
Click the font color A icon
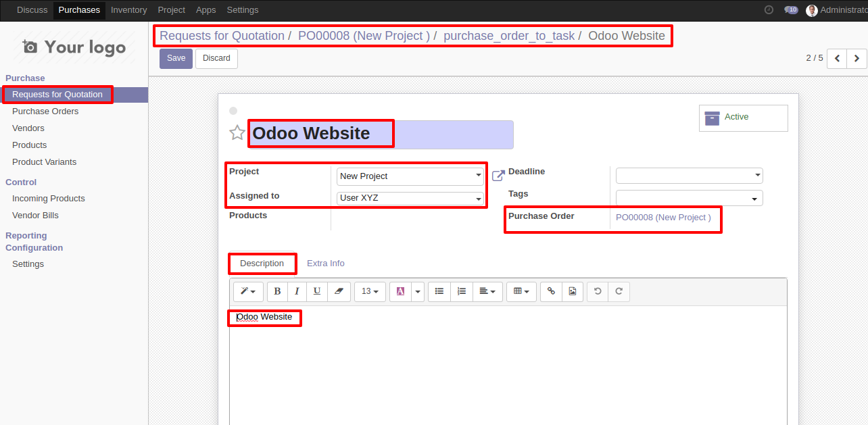point(400,291)
